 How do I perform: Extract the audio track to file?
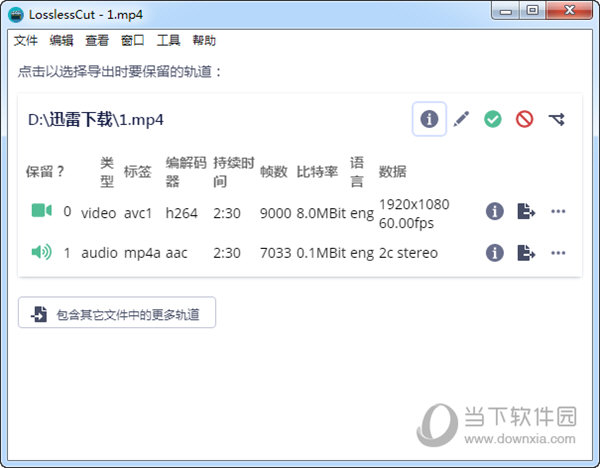(x=526, y=253)
